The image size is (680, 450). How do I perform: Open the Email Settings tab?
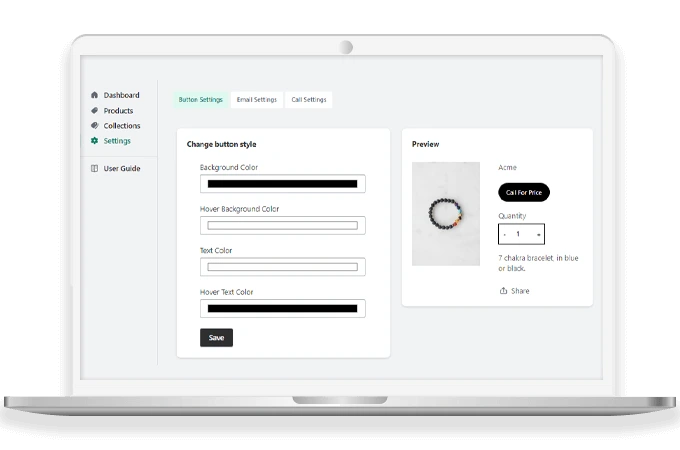[256, 100]
